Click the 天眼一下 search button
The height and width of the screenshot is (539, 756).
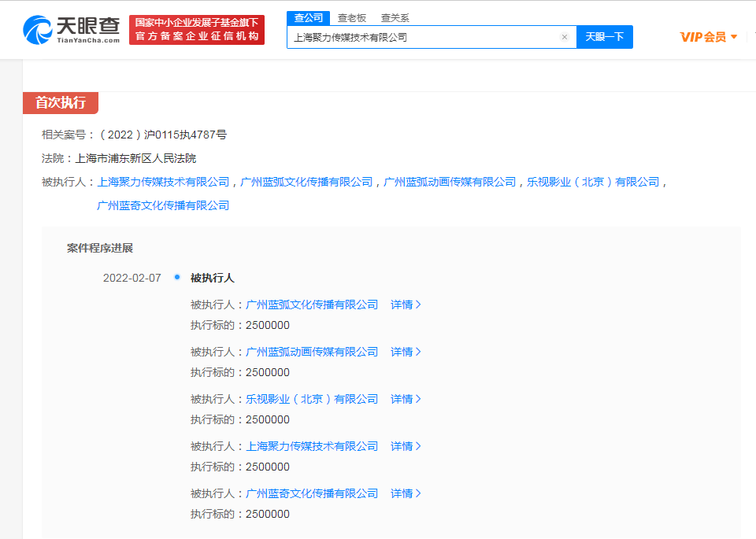coord(605,37)
